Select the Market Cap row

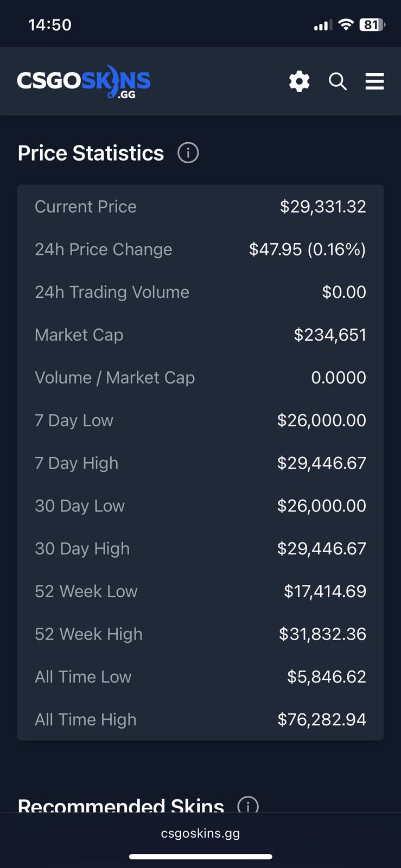200,335
